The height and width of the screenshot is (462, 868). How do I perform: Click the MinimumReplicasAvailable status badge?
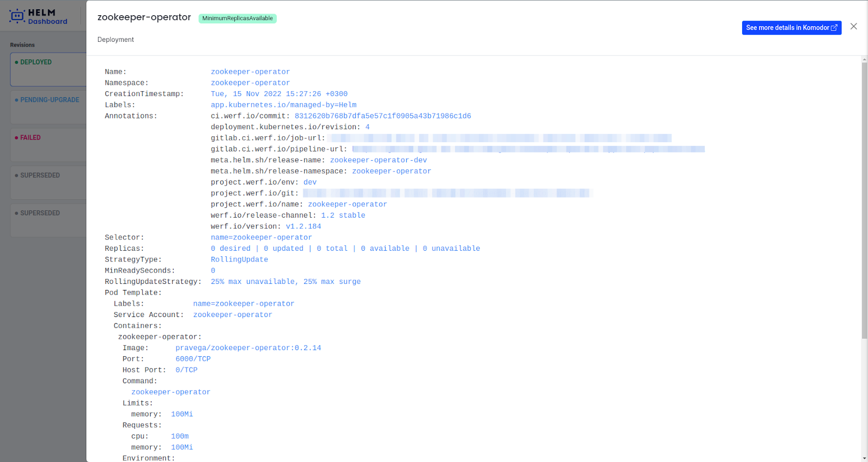pos(237,18)
